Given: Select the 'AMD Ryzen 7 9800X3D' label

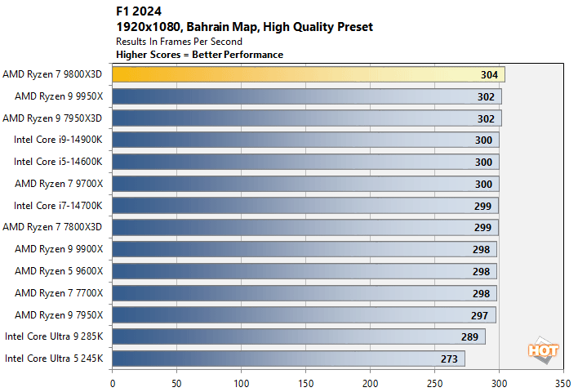Looking at the screenshot, I should tap(52, 74).
